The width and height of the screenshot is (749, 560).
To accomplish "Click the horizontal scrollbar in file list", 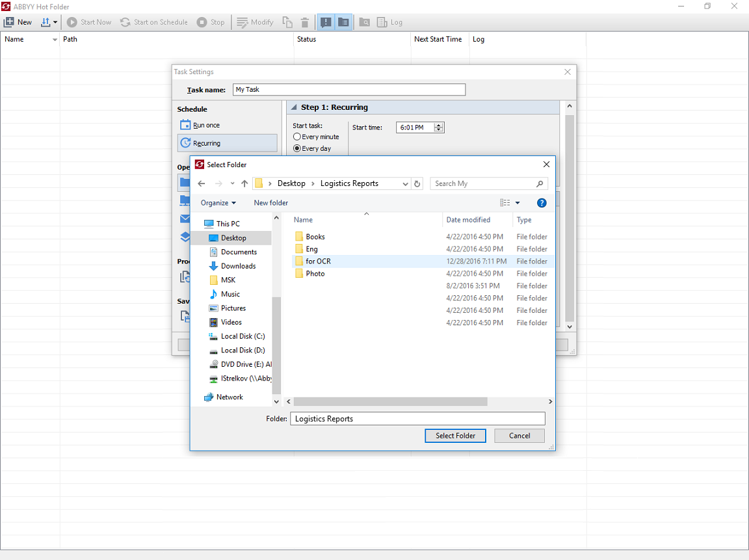I will point(390,402).
